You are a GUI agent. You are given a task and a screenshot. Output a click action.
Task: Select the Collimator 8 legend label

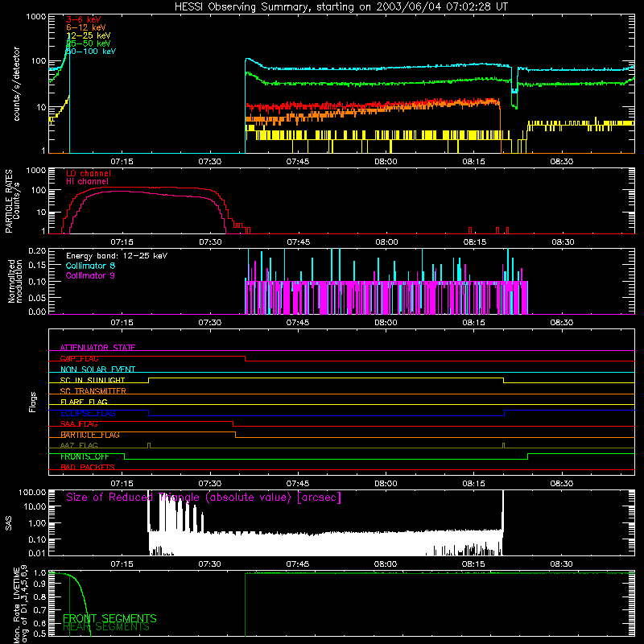tap(90, 266)
